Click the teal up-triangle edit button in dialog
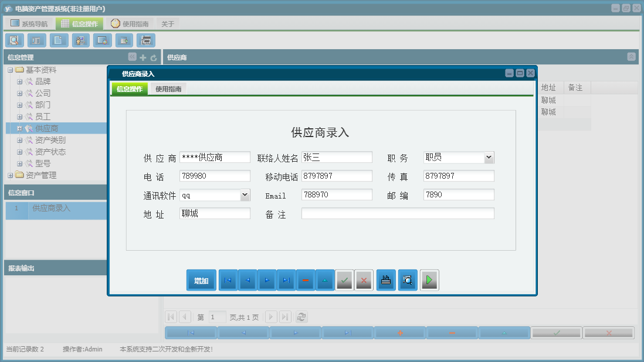Viewport: 644px width, 362px height. (325, 281)
